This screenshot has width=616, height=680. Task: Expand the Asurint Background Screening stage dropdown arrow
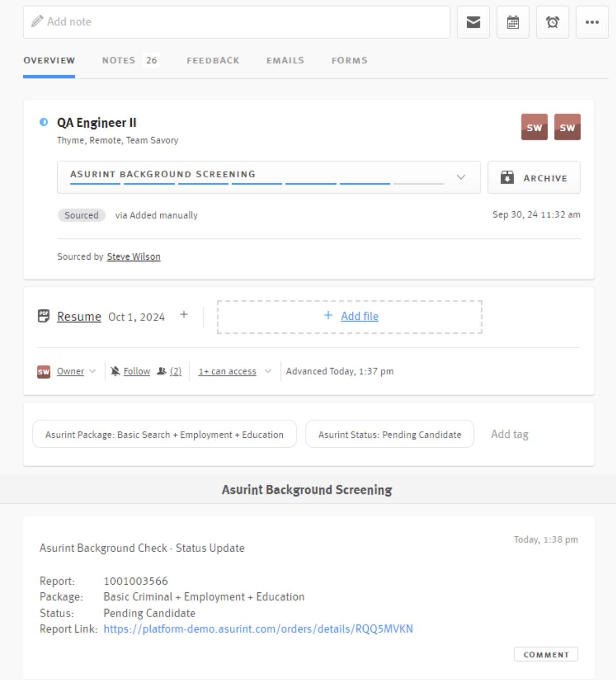click(461, 177)
